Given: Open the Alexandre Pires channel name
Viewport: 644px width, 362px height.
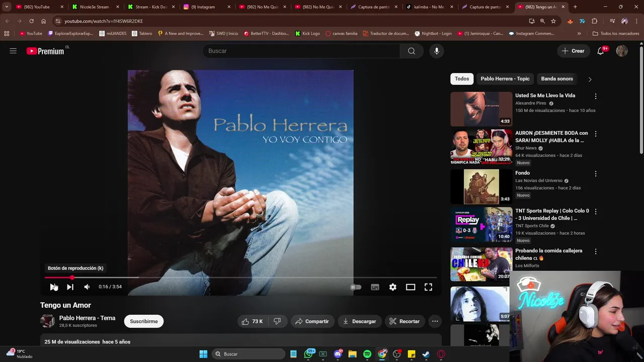Looking at the screenshot, I should click(x=530, y=103).
